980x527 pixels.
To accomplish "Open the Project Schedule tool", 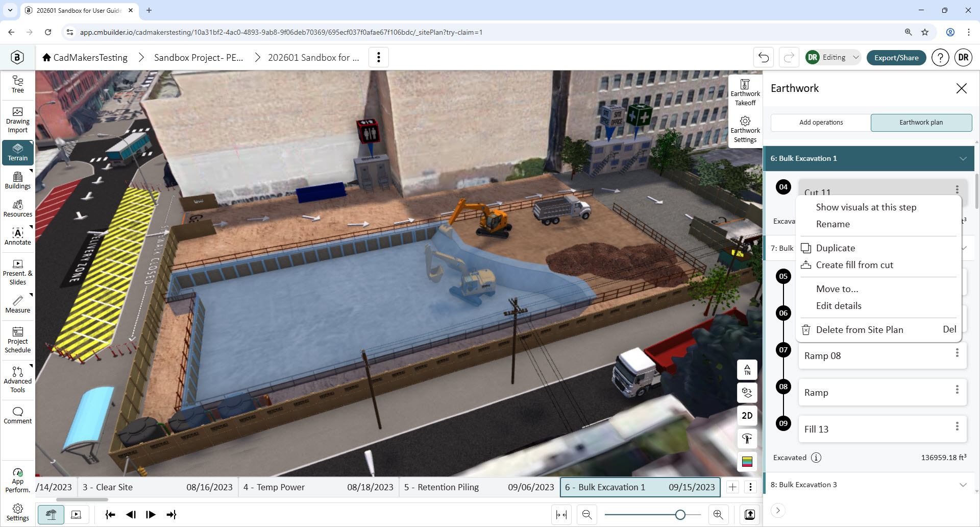I will point(17,340).
